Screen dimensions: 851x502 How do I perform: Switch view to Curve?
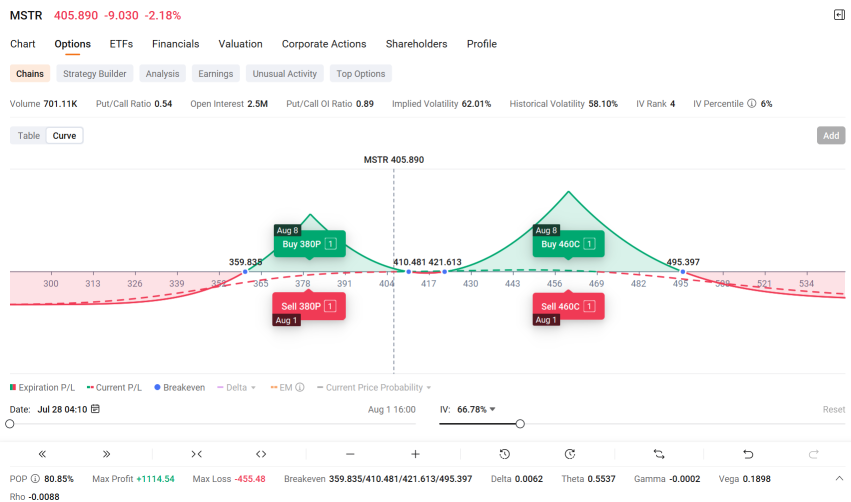65,136
